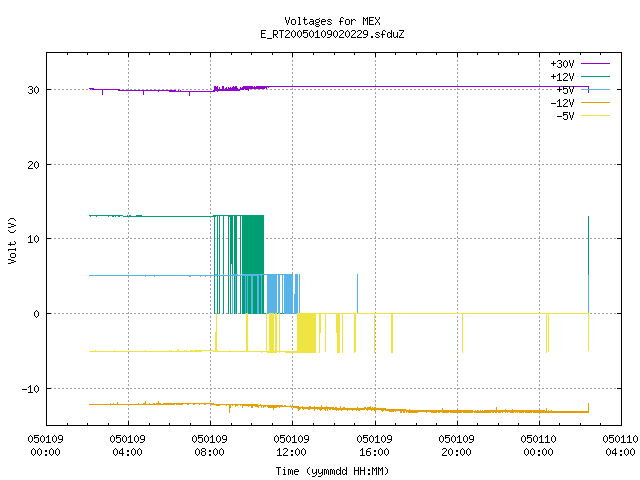The width and height of the screenshot is (640, 480).
Task: Click the y-axis tick value -10
Action: coord(31,389)
